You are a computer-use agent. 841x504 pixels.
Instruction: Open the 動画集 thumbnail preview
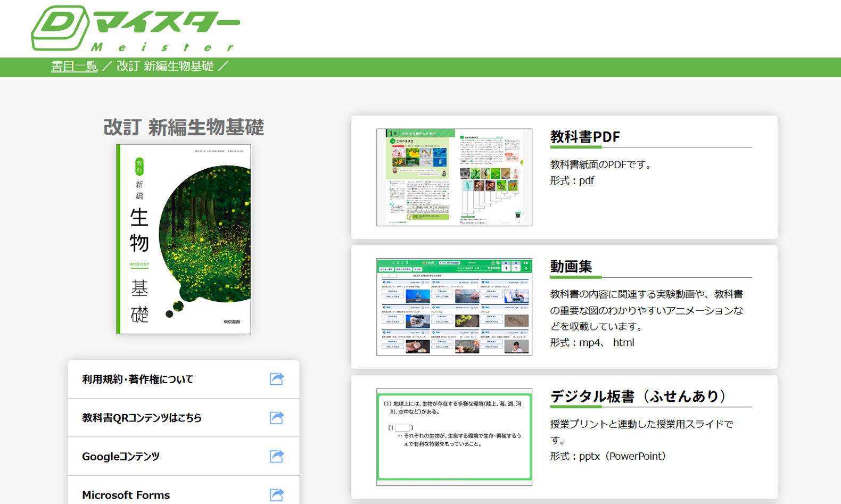pyautogui.click(x=454, y=307)
